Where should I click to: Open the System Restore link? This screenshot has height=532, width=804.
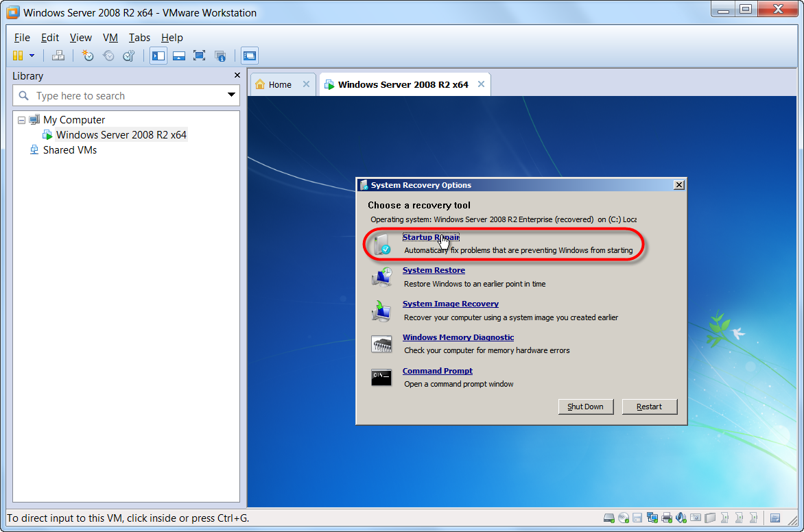tap(434, 270)
